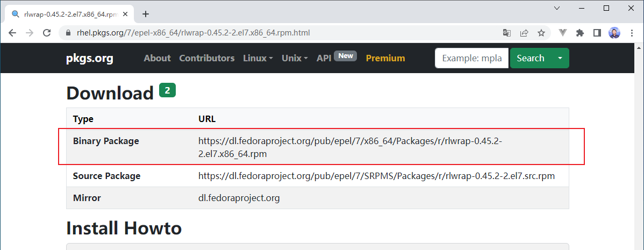Click the Share this page icon
Image resolution: width=644 pixels, height=250 pixels.
524,33
